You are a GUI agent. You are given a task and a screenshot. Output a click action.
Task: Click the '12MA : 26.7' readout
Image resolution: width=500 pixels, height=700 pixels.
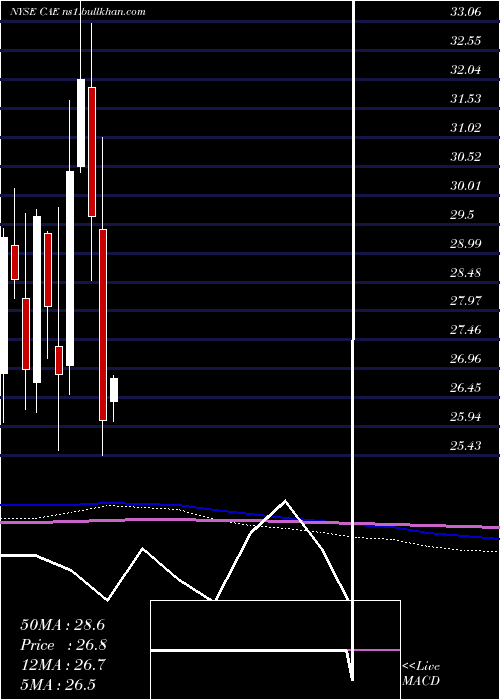pos(63,665)
